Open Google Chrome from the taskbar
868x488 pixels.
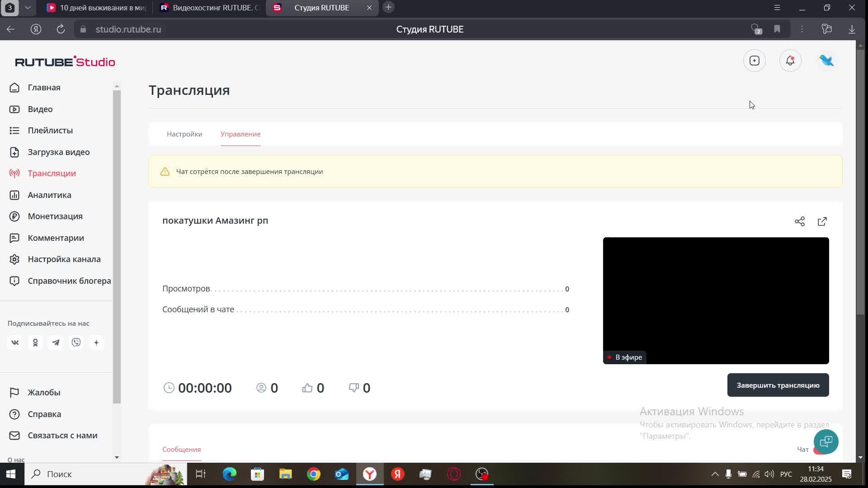(313, 474)
